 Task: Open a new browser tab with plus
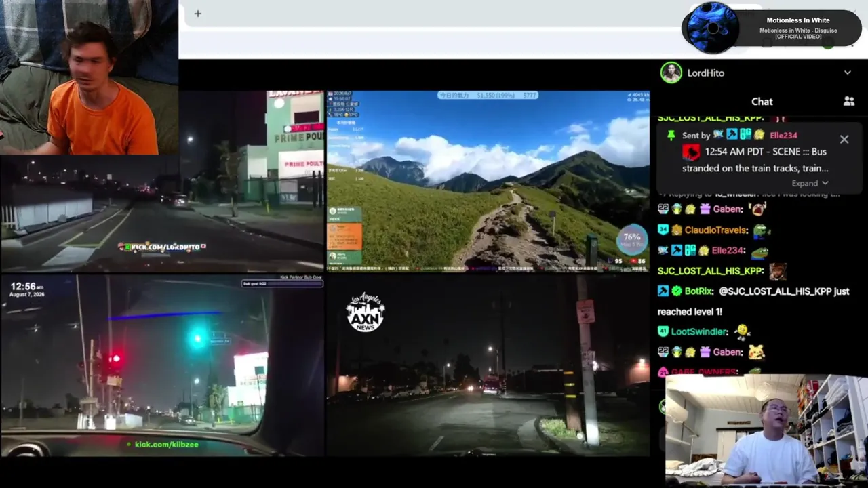tap(197, 14)
